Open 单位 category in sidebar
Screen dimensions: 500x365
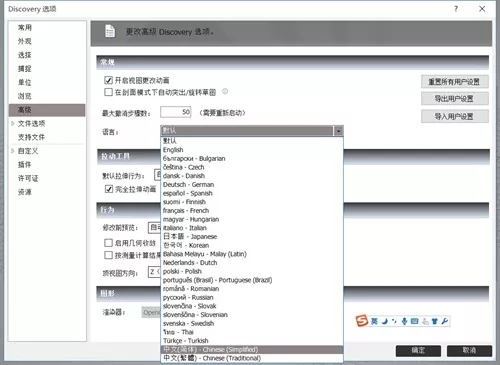pos(25,82)
